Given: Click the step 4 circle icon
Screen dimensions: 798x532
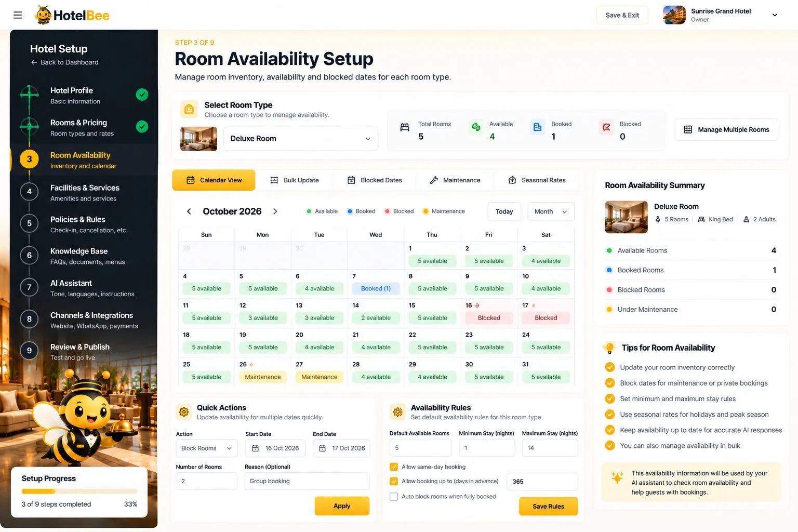Looking at the screenshot, I should (29, 192).
